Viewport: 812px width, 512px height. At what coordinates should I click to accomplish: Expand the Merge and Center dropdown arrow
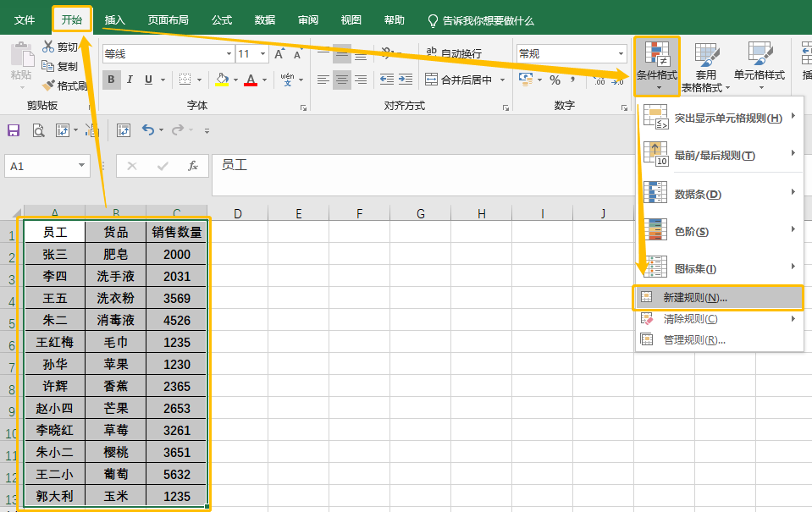point(502,80)
